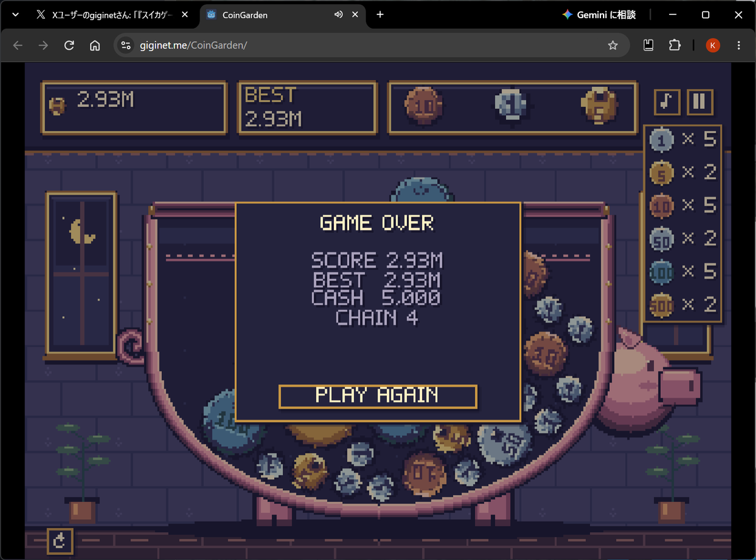Viewport: 756px width, 560px height.
Task: Open the extensions puzzle icon
Action: [675, 45]
